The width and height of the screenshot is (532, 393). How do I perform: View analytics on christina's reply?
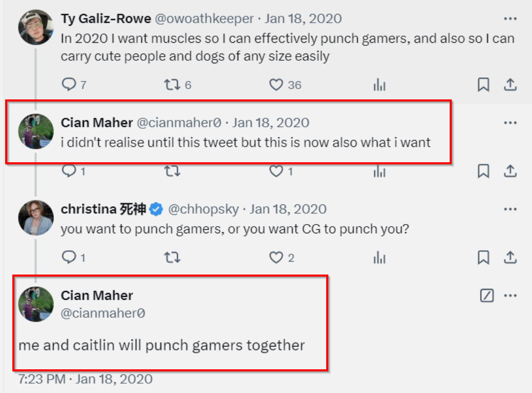point(379,257)
